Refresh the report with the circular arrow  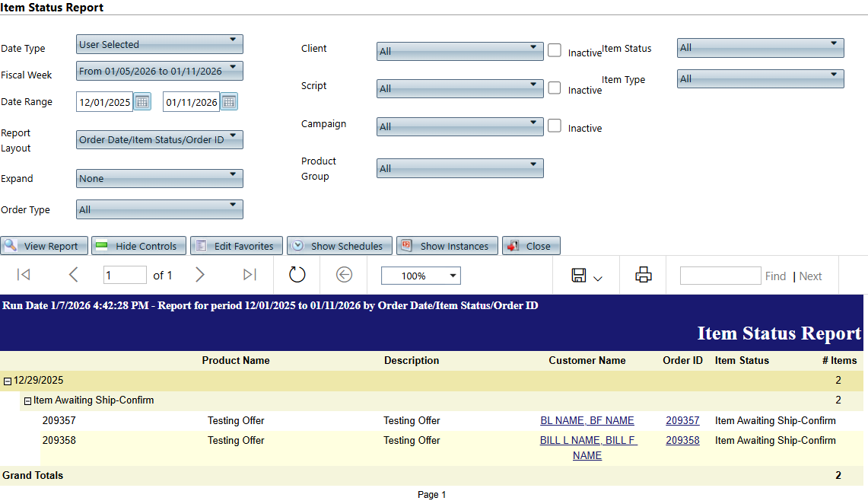click(297, 276)
